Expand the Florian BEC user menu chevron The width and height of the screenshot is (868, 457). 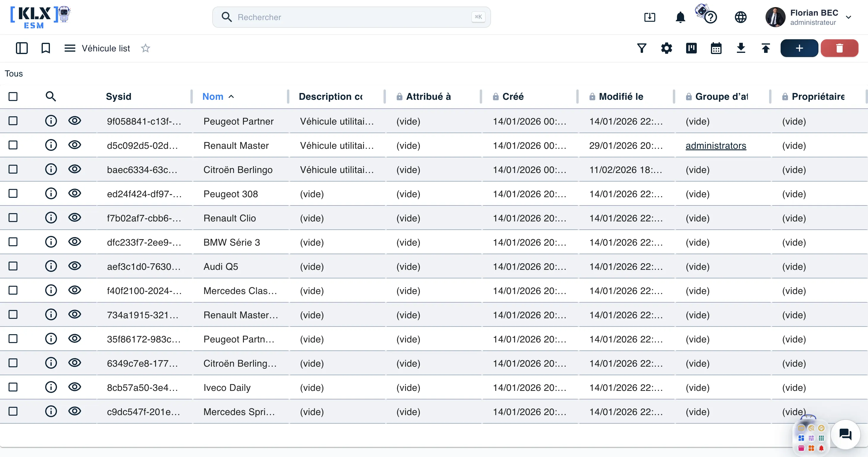pyautogui.click(x=849, y=17)
